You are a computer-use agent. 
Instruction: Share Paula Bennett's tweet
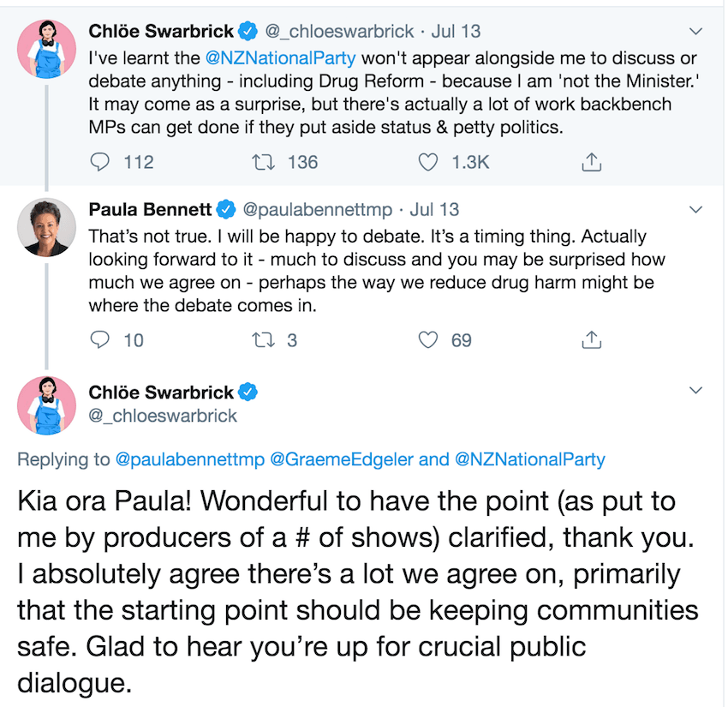(591, 340)
